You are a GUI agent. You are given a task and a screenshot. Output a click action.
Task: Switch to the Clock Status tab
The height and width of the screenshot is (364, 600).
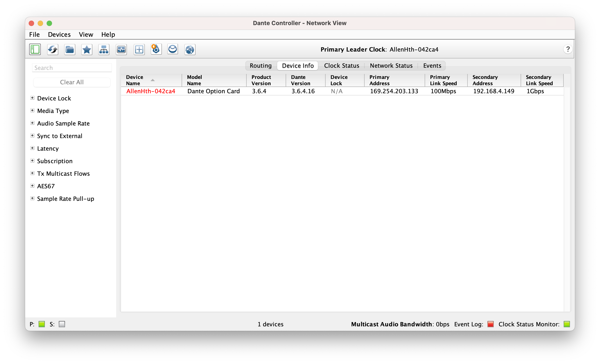click(341, 65)
